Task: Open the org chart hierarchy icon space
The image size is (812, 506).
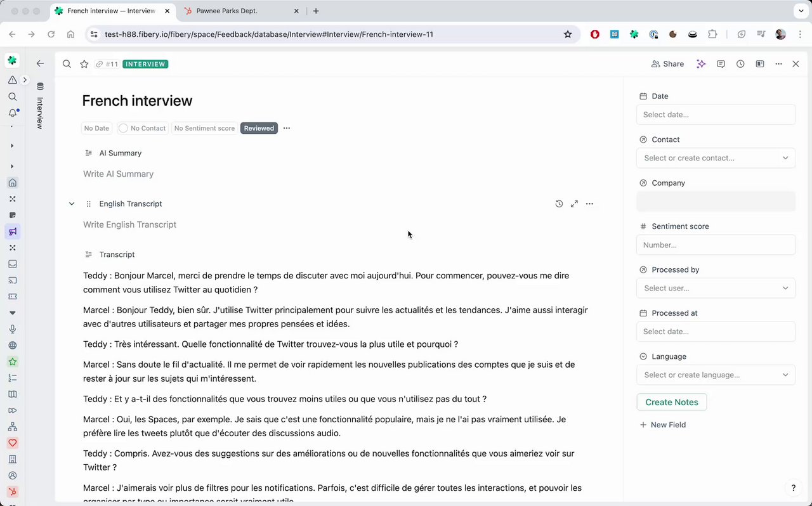Action: [12, 427]
